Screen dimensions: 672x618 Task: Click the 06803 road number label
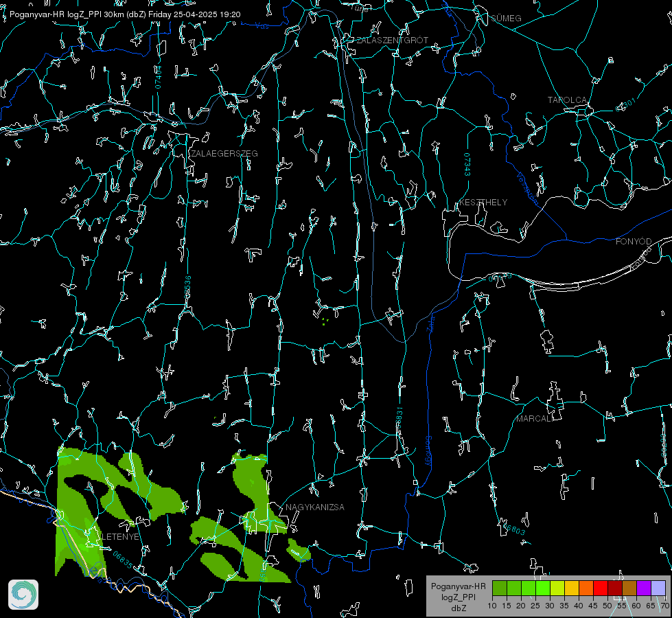pyautogui.click(x=513, y=528)
